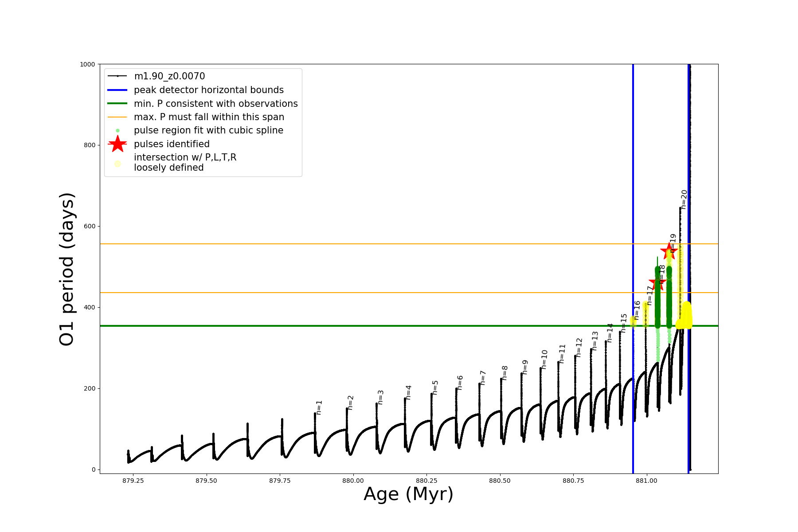
Task: Click the 'O1 period (days)' y-axis title
Action: [67, 269]
